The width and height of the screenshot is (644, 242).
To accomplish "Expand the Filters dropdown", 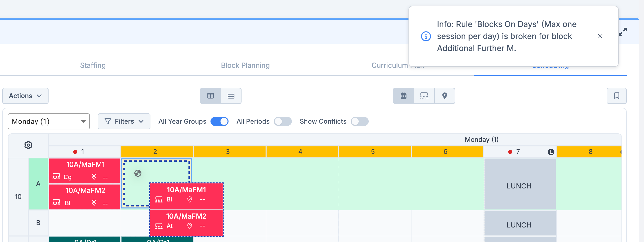I will (124, 121).
